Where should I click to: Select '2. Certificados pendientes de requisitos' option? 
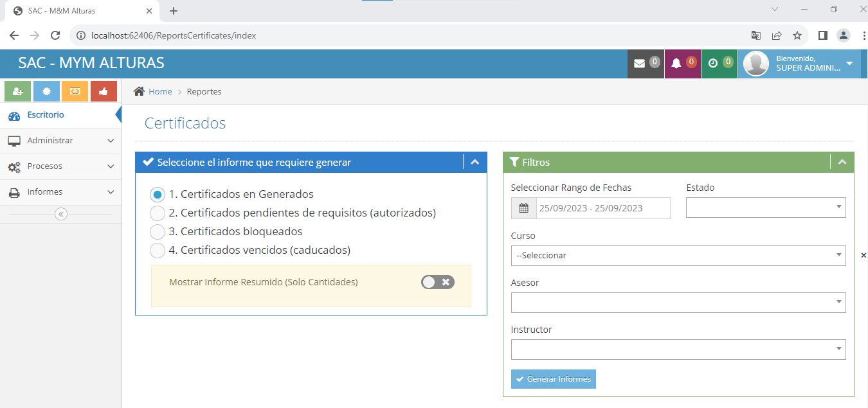click(158, 213)
